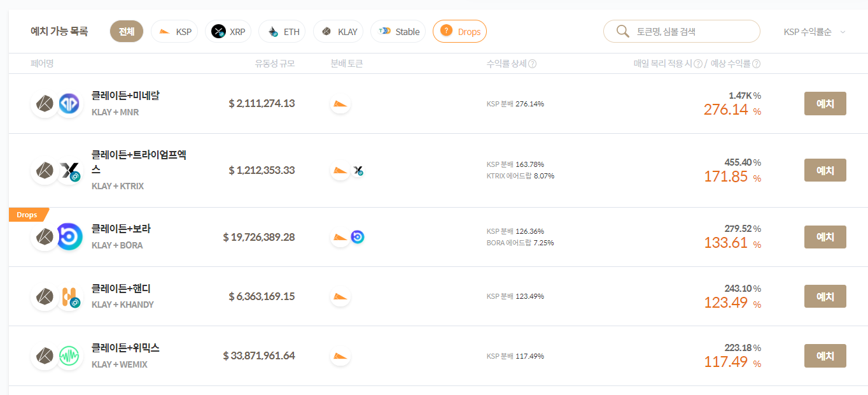Click the 예치 가능 목록 heading
Screen dimensions: 868x395
[59, 31]
